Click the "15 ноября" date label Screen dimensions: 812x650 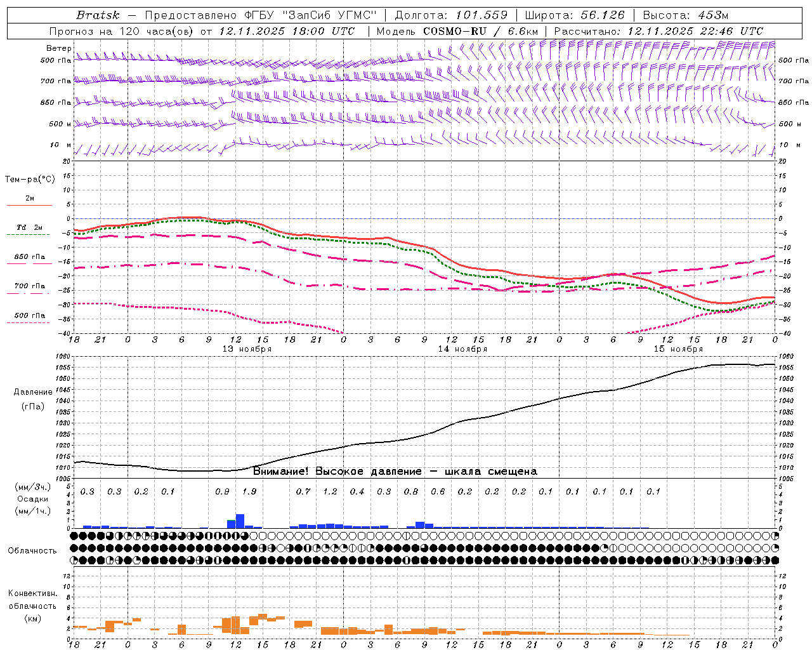[x=678, y=349]
